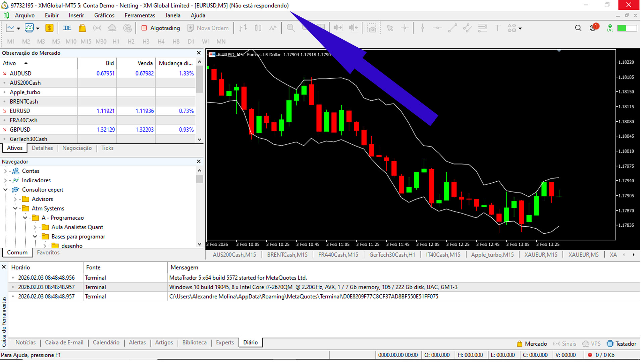Viewport: 644px width, 362px height.
Task: Toggle the Algotrading button
Action: pos(161,28)
